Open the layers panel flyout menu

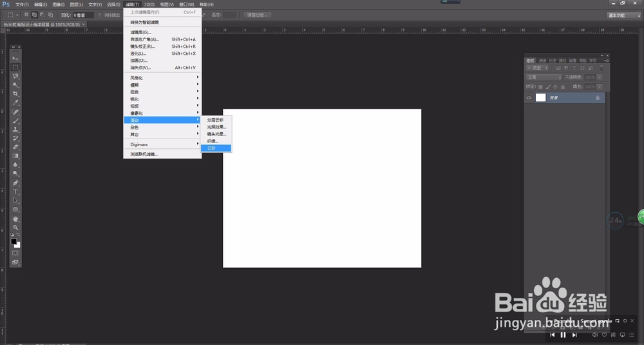click(607, 61)
